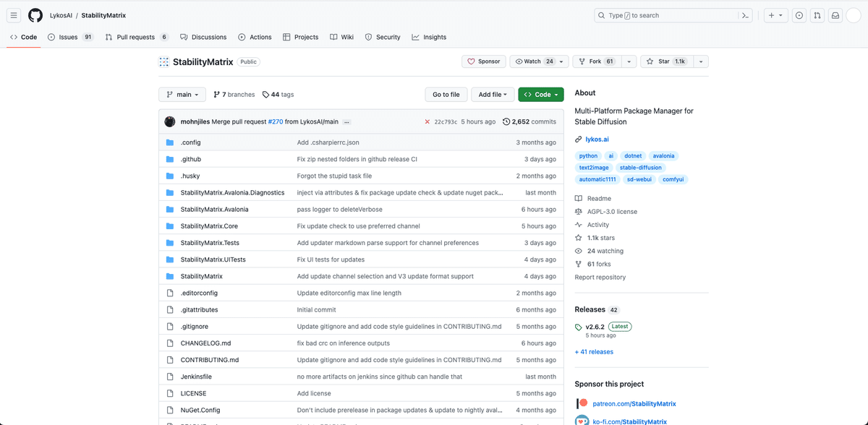Image resolution: width=868 pixels, height=425 pixels.
Task: Open the star lists dropdown arrow
Action: pyautogui.click(x=699, y=61)
